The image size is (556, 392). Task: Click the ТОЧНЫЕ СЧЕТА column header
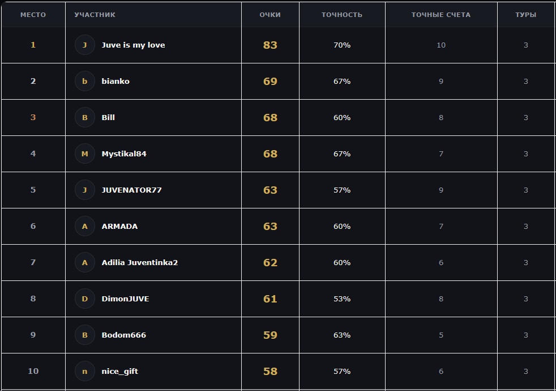[441, 15]
